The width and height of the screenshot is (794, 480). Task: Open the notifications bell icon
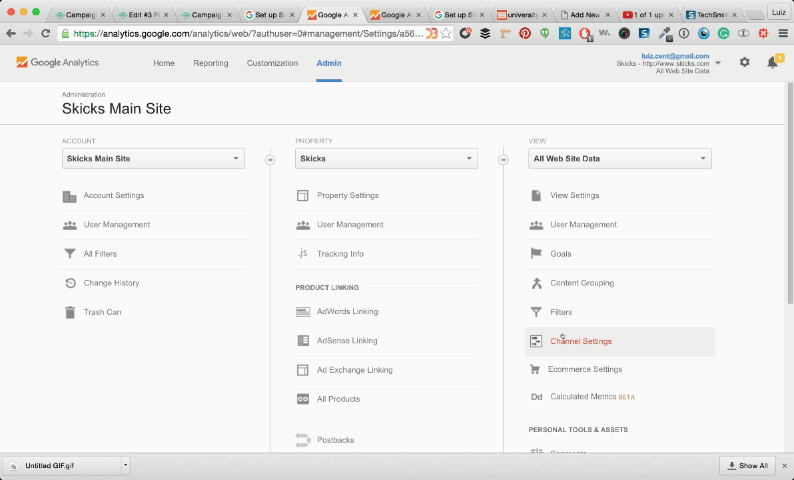tap(772, 63)
